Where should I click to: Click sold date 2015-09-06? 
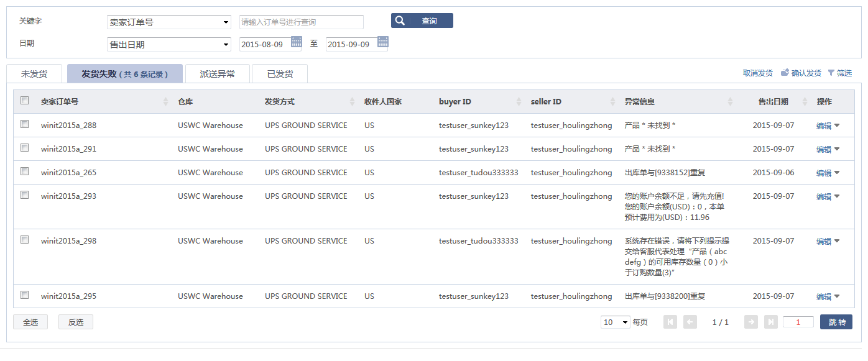click(773, 173)
